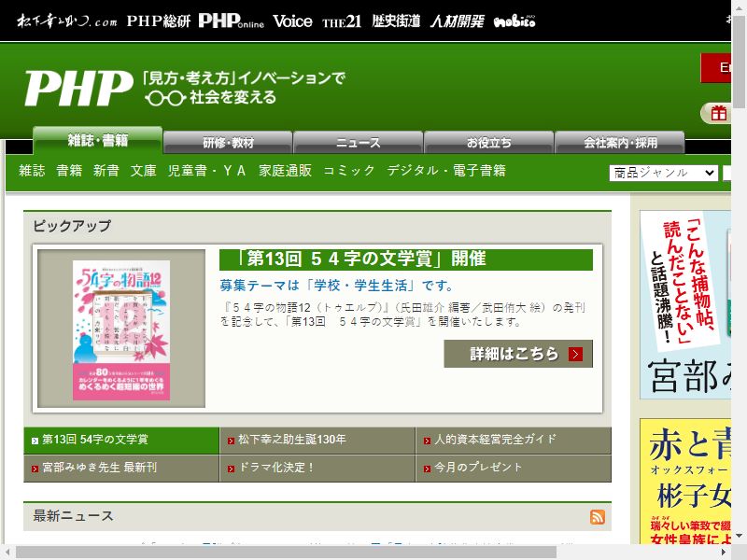Open the 歴史街道 logo link

[x=396, y=21]
